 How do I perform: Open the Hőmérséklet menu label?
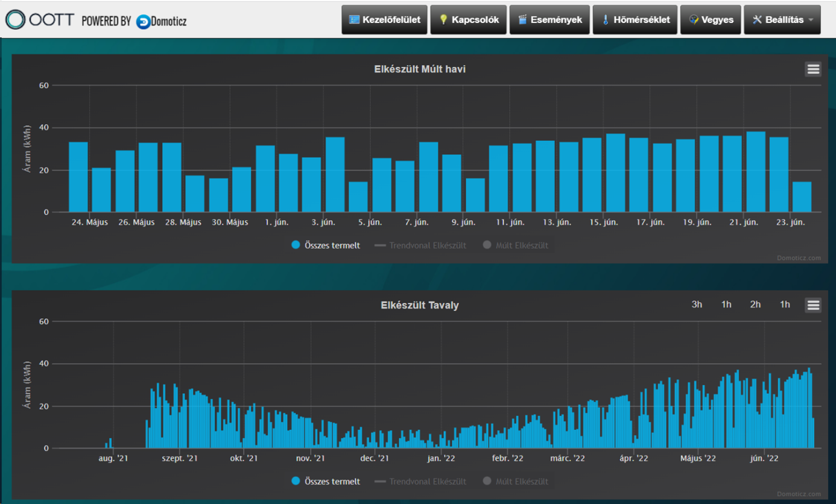tap(641, 20)
